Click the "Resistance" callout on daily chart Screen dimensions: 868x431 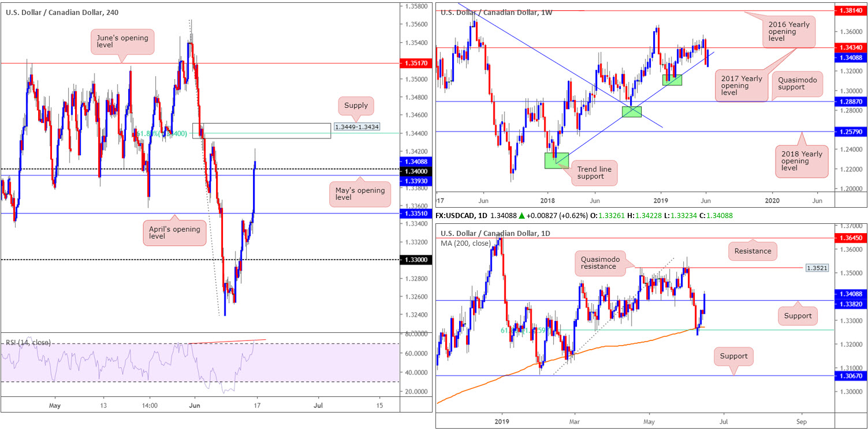tap(753, 251)
